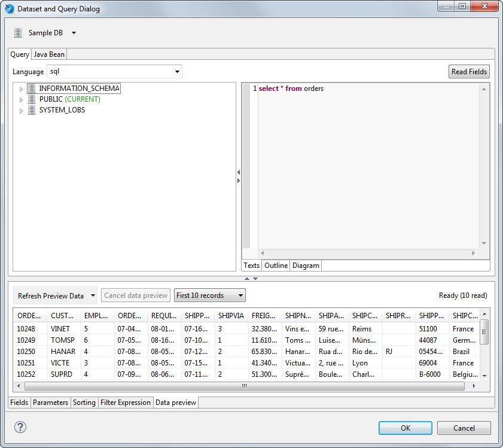Click the Cancel data preview button
503x448 pixels.
coord(136,295)
